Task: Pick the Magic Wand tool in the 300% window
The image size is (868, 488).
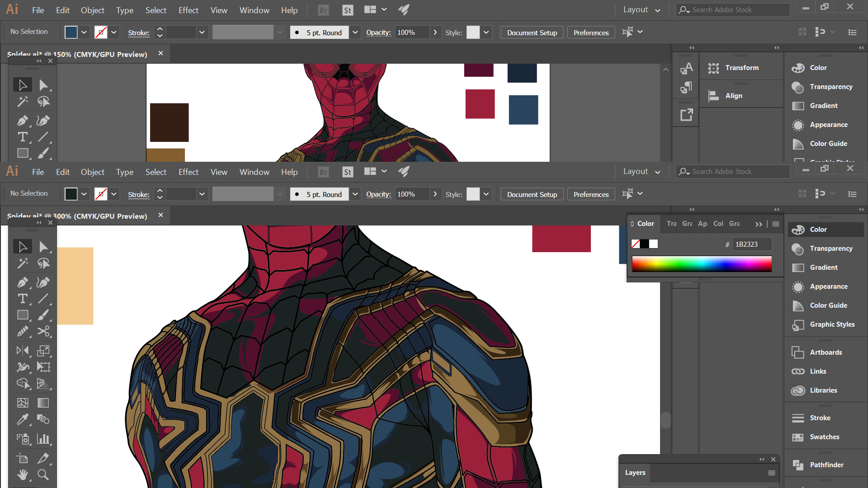Action: tap(23, 263)
